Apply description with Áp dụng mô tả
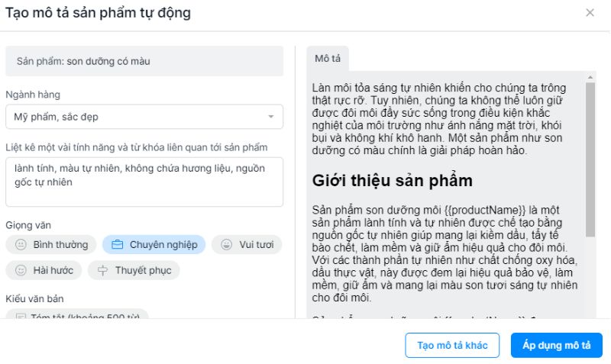Viewport: 611px width, 364px height. [556, 345]
